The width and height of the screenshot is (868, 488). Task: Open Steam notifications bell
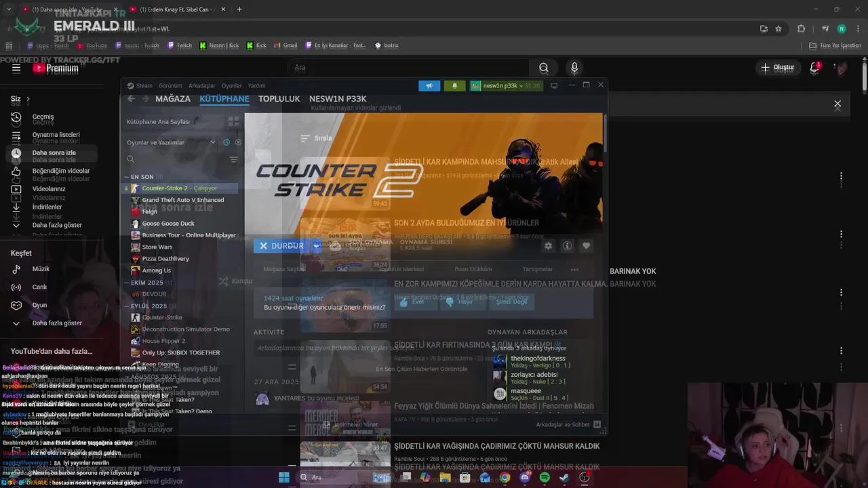click(454, 85)
